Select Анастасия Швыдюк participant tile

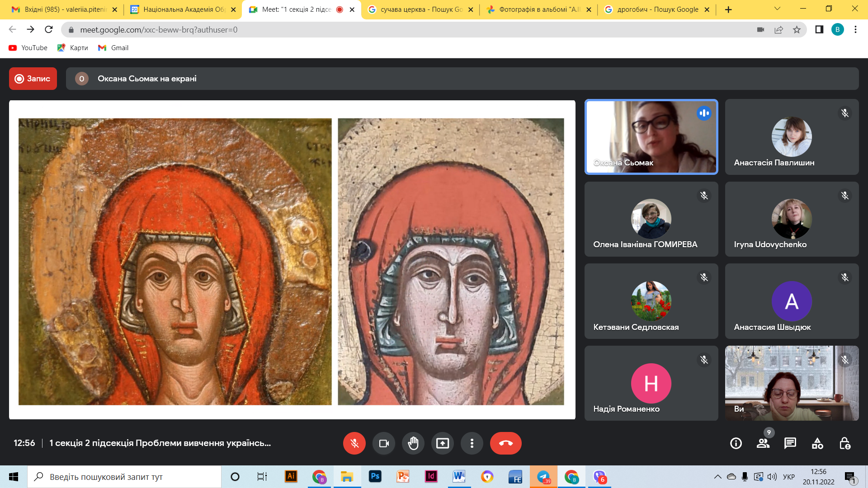coord(792,301)
